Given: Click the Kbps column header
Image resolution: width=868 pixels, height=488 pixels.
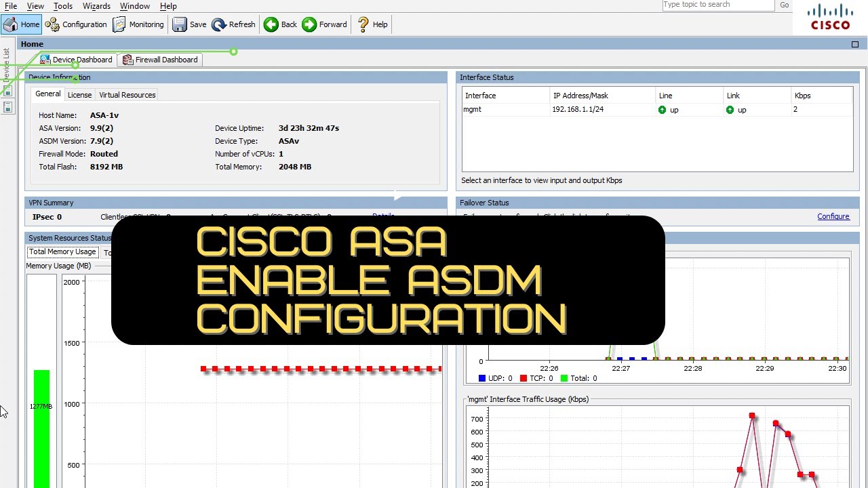Looking at the screenshot, I should [x=821, y=96].
